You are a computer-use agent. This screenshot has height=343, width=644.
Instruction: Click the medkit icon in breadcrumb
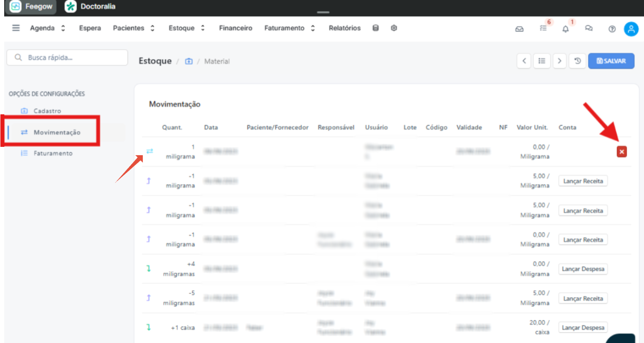tap(189, 61)
